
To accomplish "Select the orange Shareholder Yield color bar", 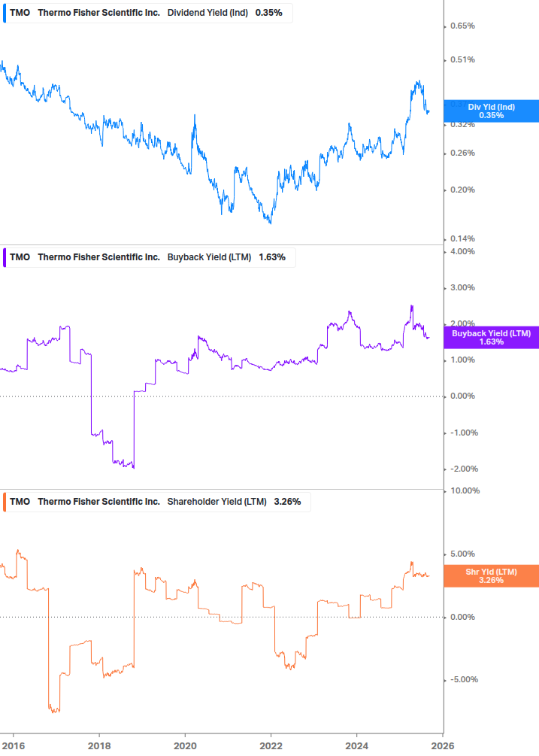I will click(5, 502).
